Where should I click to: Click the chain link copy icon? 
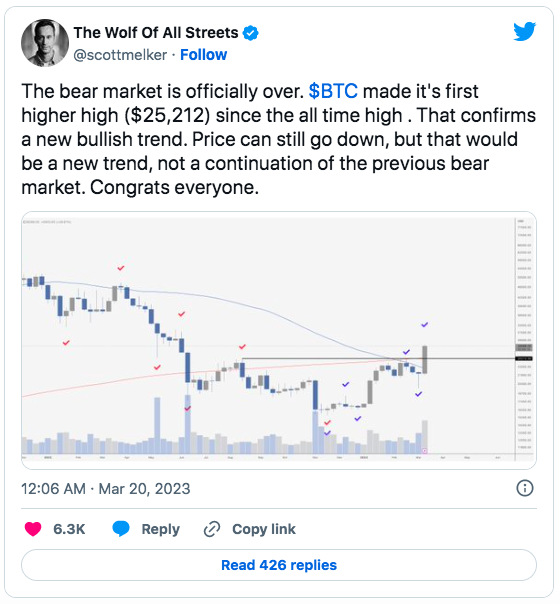click(x=212, y=529)
